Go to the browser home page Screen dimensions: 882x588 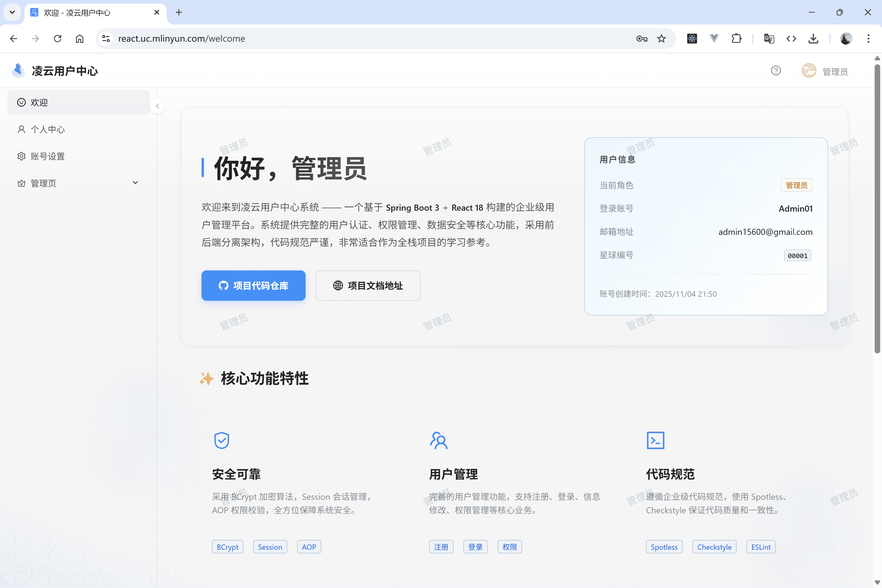(80, 39)
